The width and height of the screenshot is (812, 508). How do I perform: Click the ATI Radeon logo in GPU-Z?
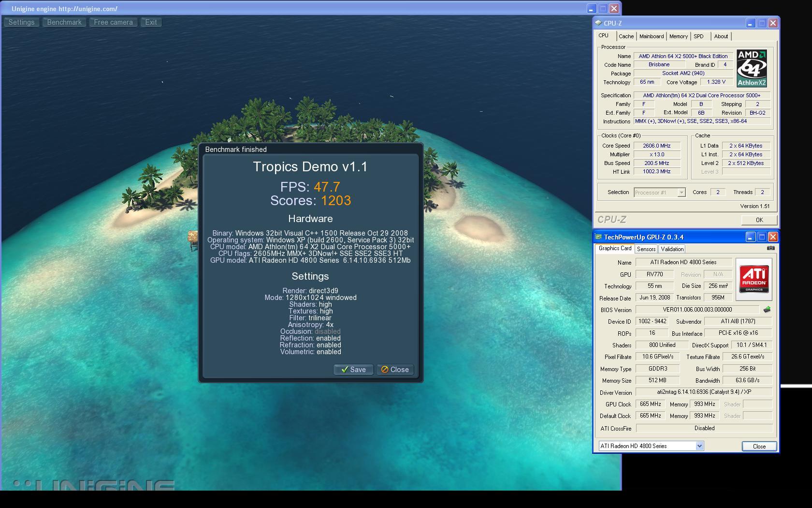click(x=754, y=279)
